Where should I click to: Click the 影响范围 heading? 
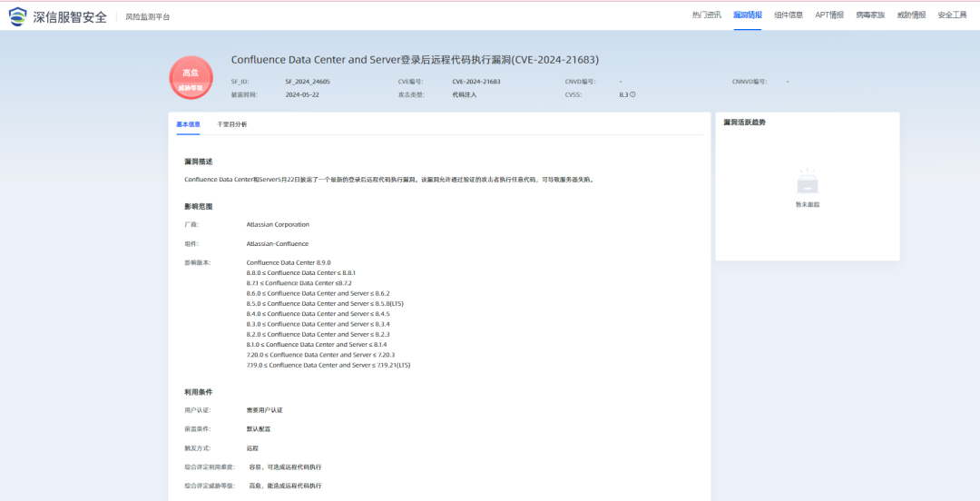click(x=199, y=206)
